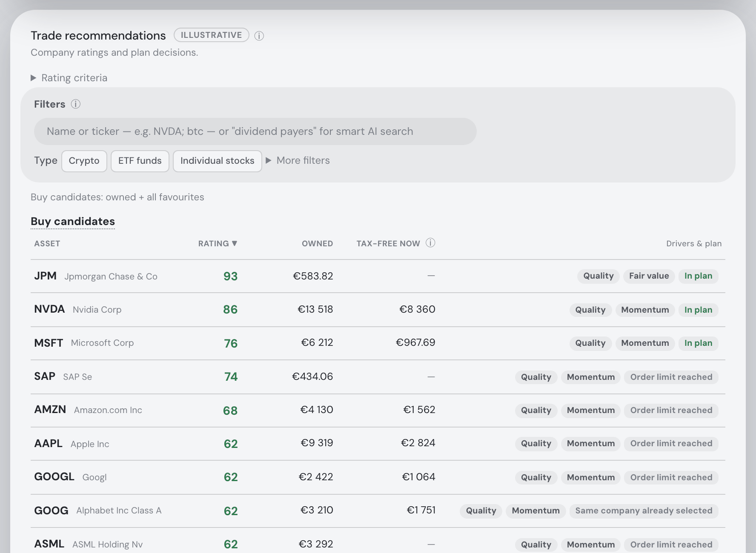
Task: Click JPM's In plan status tag
Action: point(699,276)
